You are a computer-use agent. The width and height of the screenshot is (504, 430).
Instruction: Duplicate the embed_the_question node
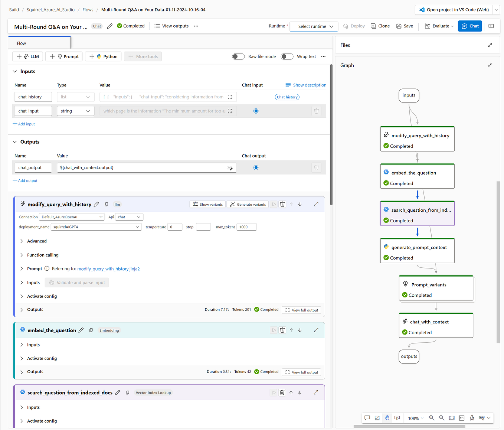[91, 330]
